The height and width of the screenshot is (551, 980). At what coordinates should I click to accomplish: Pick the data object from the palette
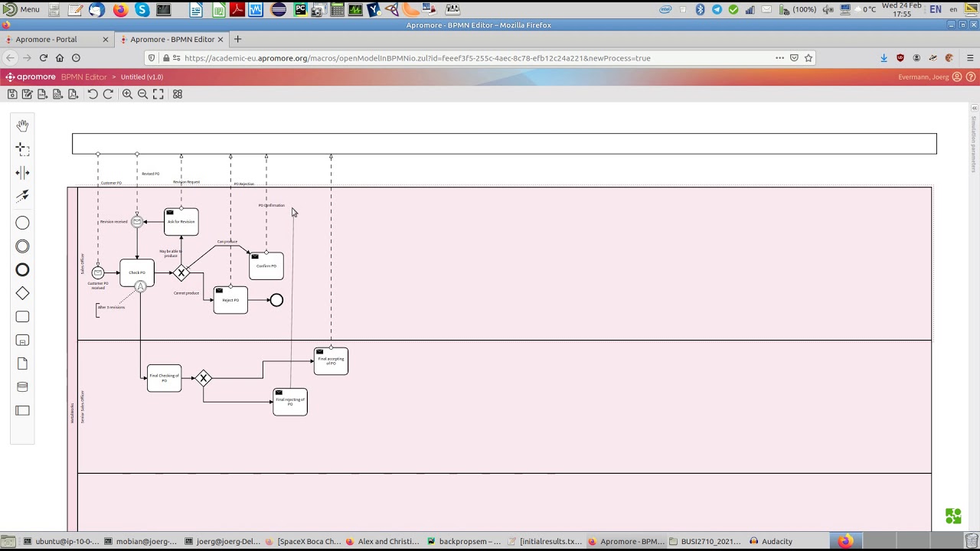pyautogui.click(x=22, y=364)
